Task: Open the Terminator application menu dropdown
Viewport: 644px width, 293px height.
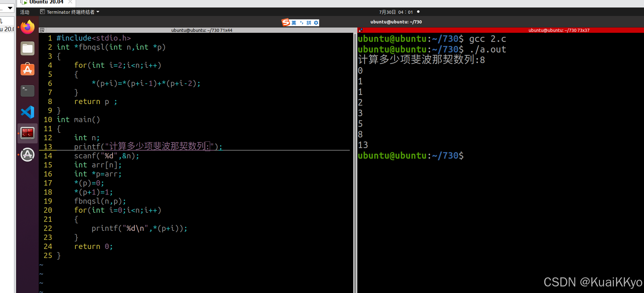Action: pos(69,12)
